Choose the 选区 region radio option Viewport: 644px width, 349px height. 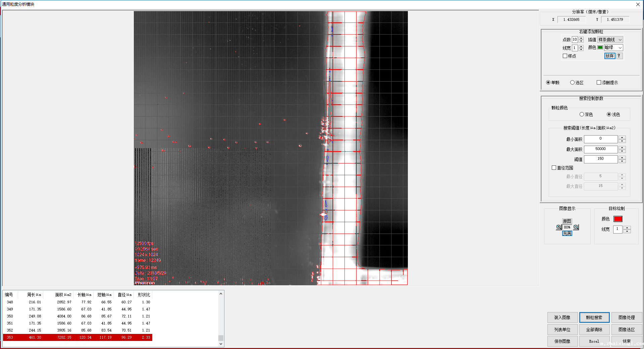pos(573,83)
